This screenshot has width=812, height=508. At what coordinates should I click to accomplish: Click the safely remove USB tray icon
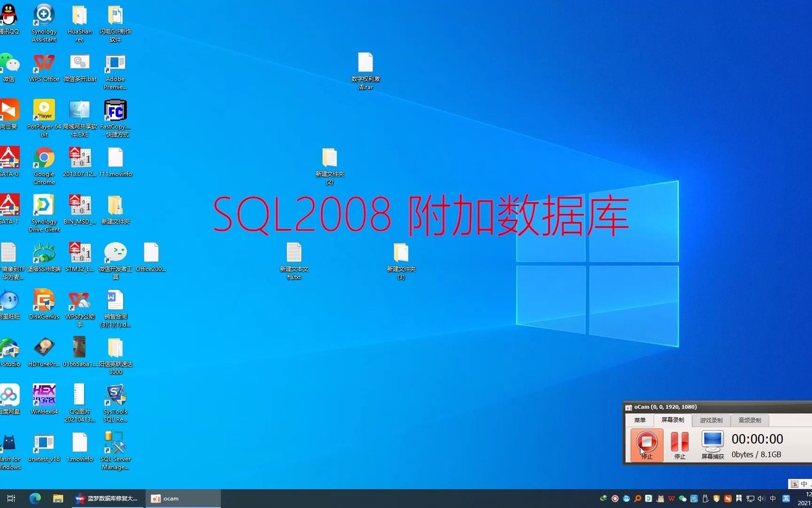[705, 499]
